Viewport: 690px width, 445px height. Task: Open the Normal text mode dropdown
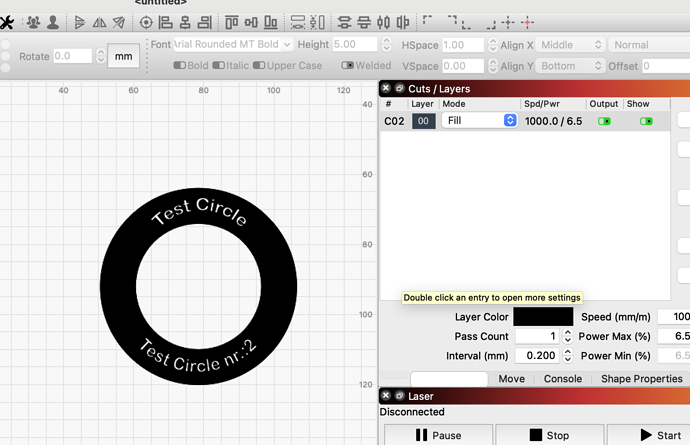(649, 45)
